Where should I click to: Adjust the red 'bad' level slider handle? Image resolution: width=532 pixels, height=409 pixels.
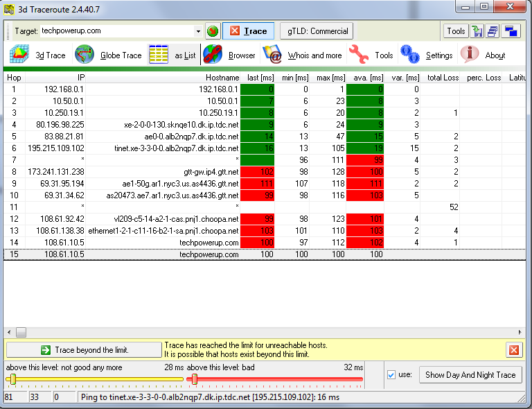195,379
